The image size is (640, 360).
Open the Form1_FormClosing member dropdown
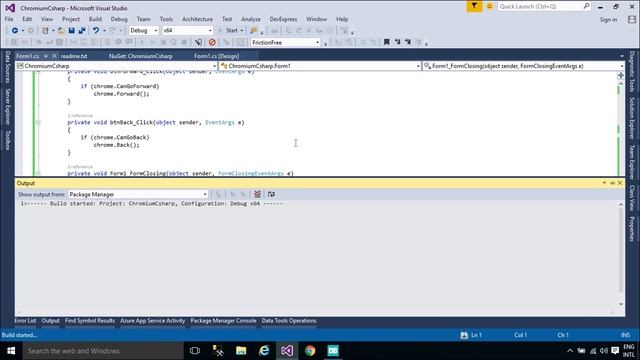[x=524, y=66]
